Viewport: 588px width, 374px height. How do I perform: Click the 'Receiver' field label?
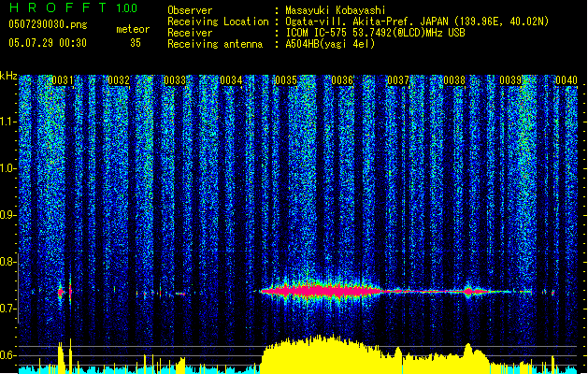(190, 33)
